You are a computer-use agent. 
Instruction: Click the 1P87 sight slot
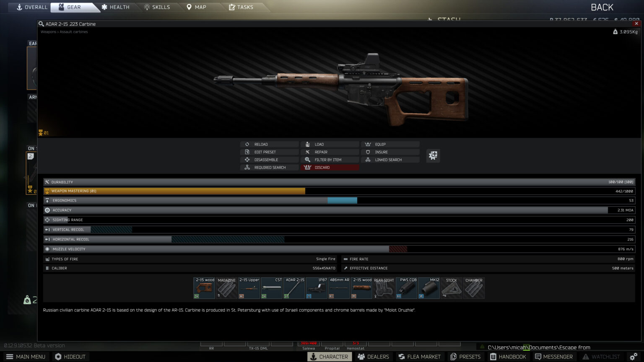point(317,288)
